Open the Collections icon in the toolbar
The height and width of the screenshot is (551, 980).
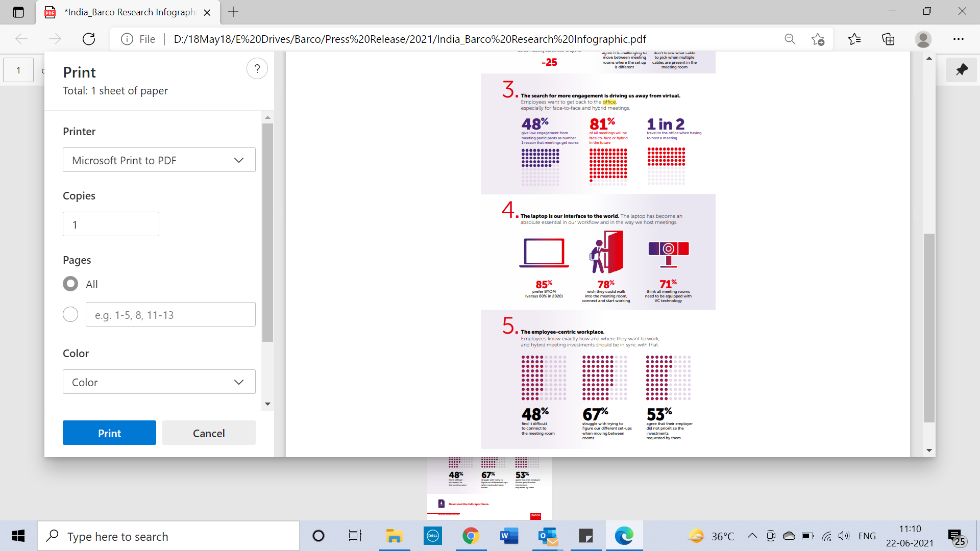(x=888, y=39)
